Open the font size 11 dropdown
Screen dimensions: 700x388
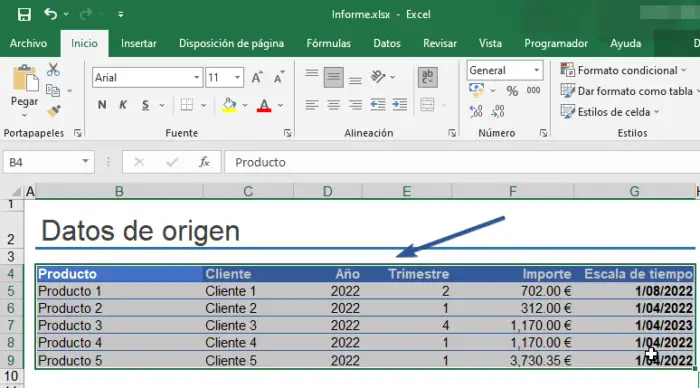[x=238, y=78]
